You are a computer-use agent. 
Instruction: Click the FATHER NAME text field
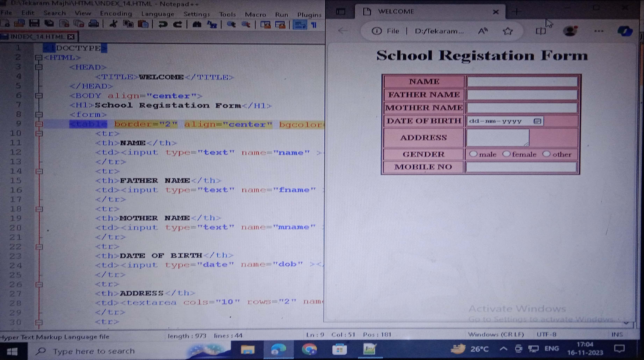pos(522,95)
